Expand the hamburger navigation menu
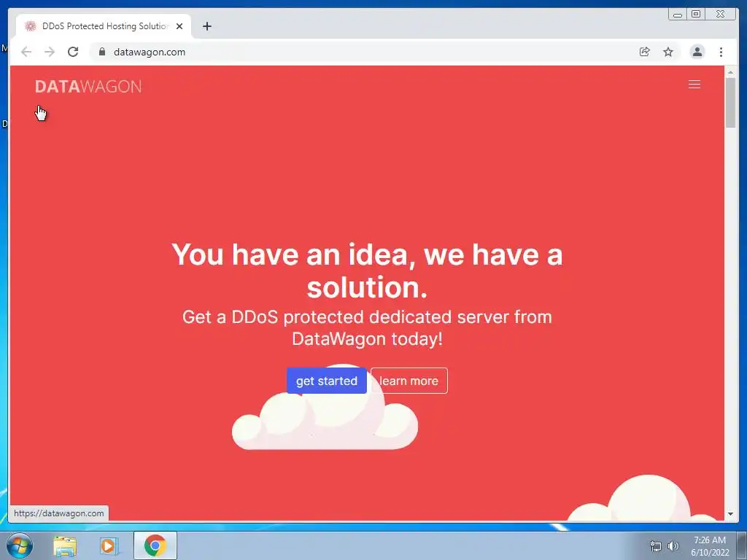The image size is (747, 560). click(x=694, y=85)
